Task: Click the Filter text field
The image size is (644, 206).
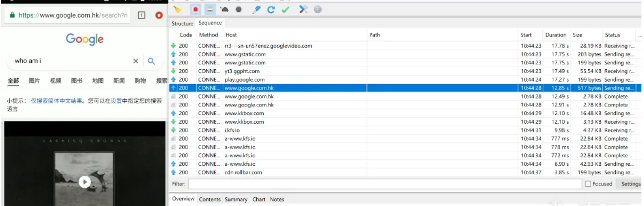Action: [x=385, y=184]
